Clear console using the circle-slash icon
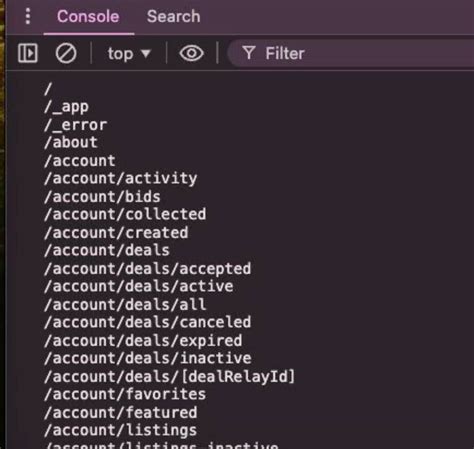Viewport: 474px width, 449px height. click(x=66, y=53)
